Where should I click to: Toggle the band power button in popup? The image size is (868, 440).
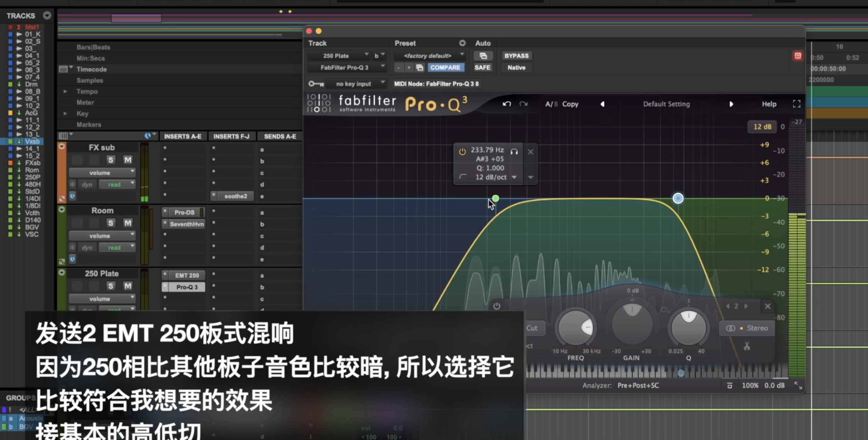click(x=462, y=151)
